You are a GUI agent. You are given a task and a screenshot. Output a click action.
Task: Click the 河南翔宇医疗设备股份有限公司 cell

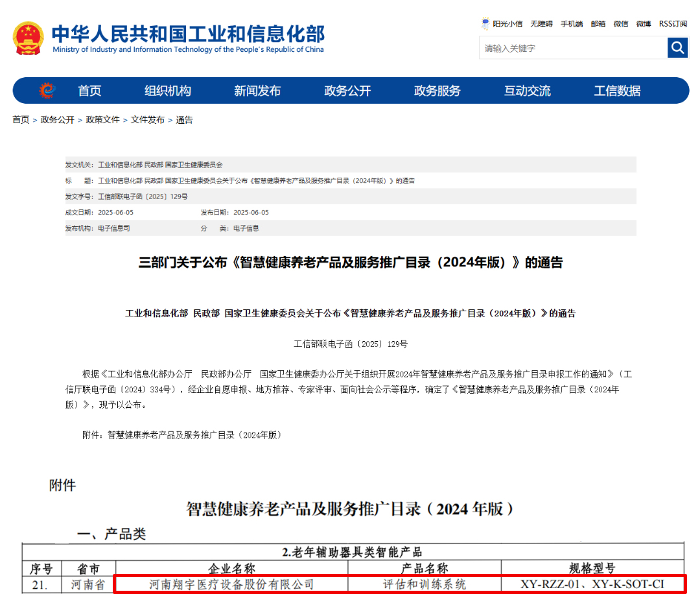pos(231,584)
